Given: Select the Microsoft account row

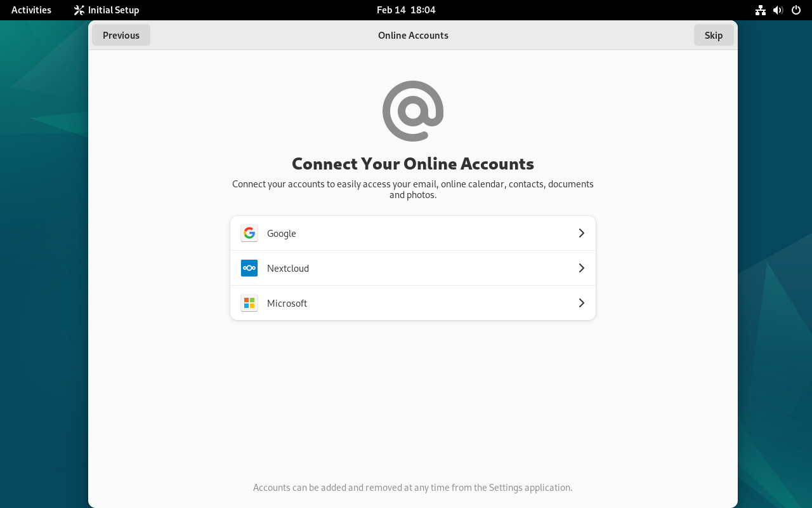Looking at the screenshot, I should click(412, 303).
